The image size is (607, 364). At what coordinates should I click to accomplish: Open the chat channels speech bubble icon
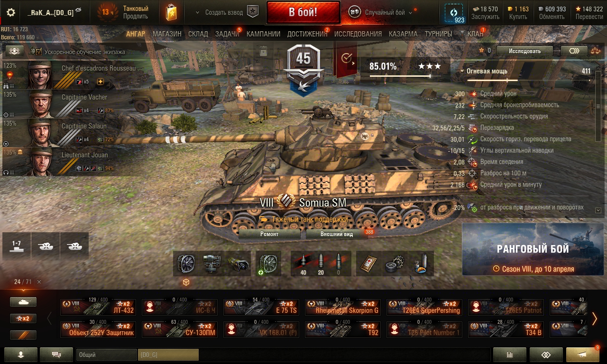tap(56, 355)
